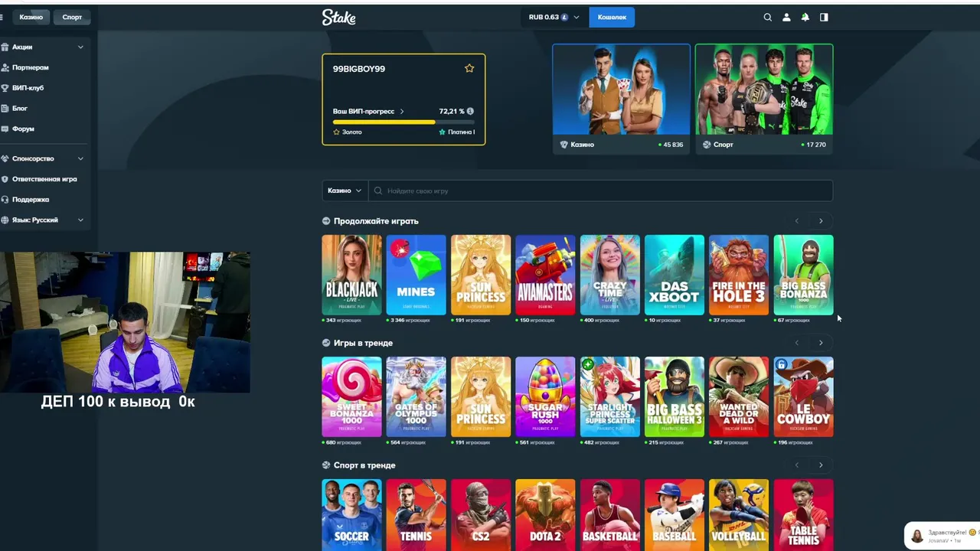Open the CS2 sport tile
980x551 pixels.
(480, 515)
